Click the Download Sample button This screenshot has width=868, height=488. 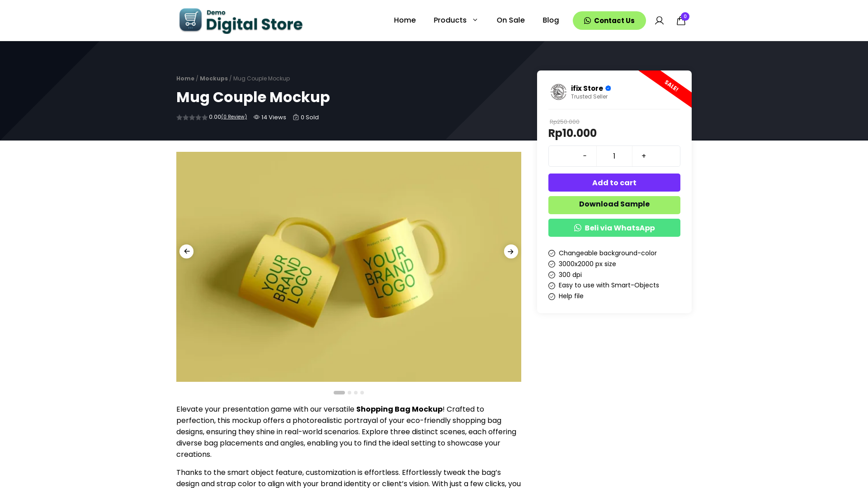614,205
